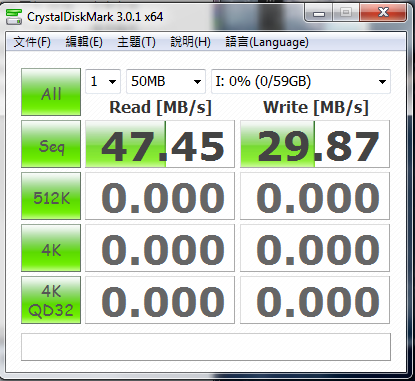This screenshot has height=381, width=415.
Task: Expand the 50MB test size dropdown
Action: pyautogui.click(x=166, y=81)
